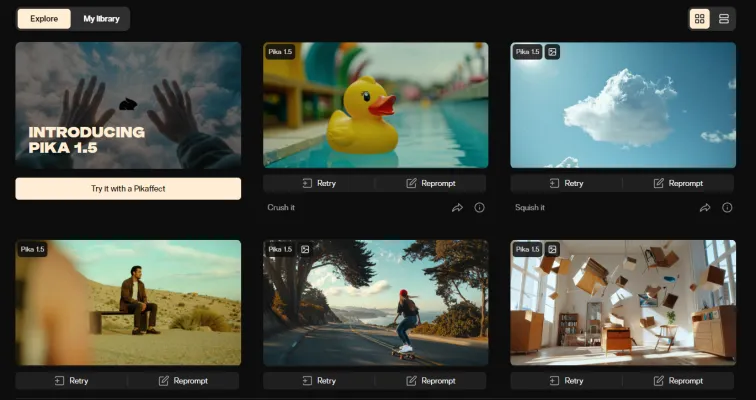Open the Introducing Pika 1.5 banner
This screenshot has height=400, width=756.
click(x=128, y=105)
